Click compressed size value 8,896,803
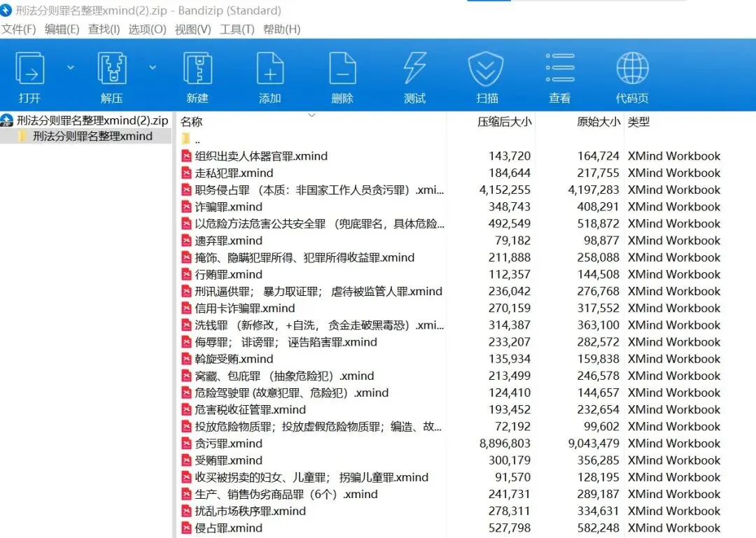Viewport: 756px width, 538px height. pos(505,444)
